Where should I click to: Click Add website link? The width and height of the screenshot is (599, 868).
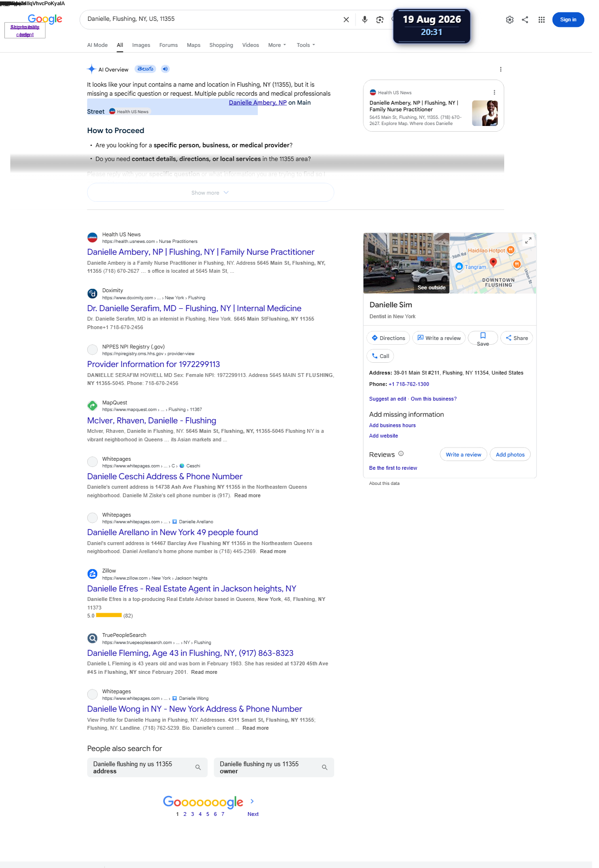(x=383, y=436)
